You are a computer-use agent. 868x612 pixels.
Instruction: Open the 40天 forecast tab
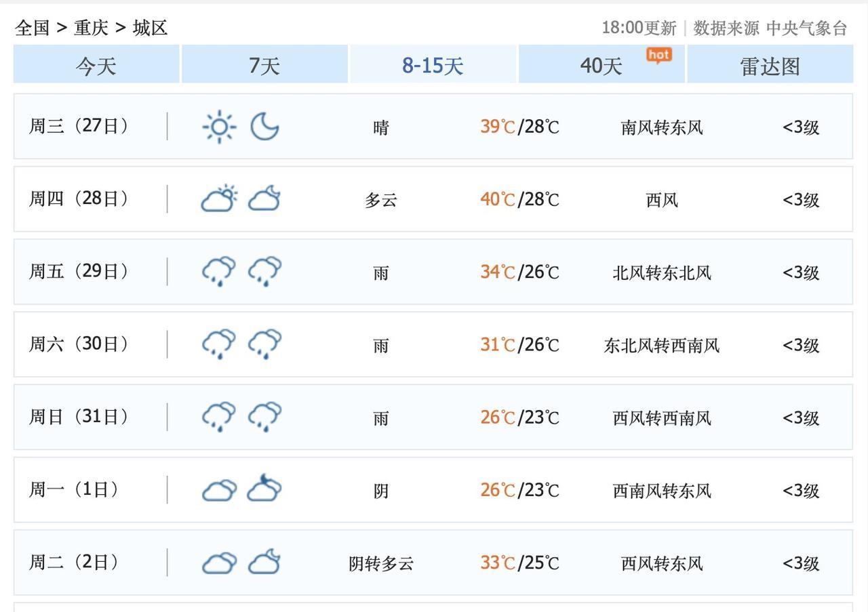pos(601,66)
